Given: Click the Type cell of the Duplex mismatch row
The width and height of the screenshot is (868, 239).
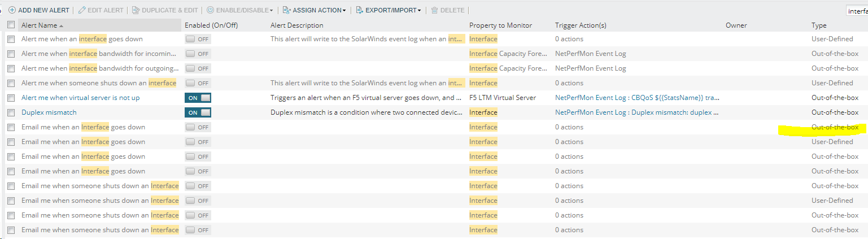Looking at the screenshot, I should pos(835,112).
